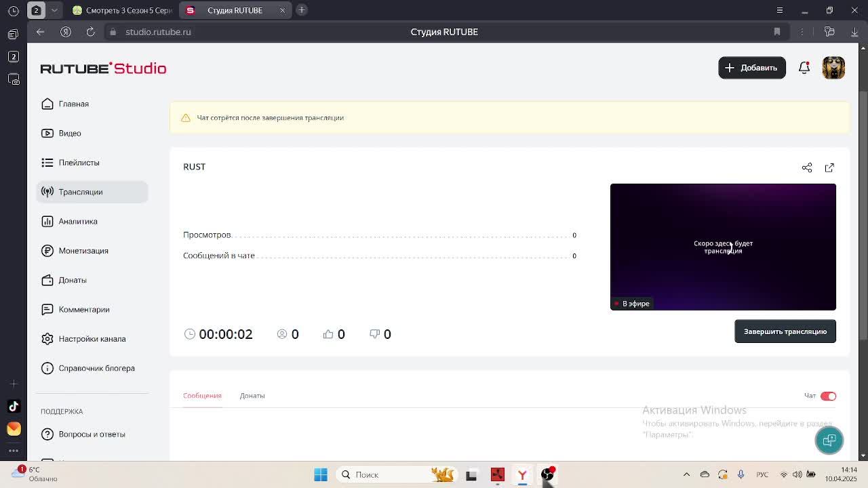Open Настройки канала
The height and width of the screenshot is (488, 868).
(x=92, y=339)
